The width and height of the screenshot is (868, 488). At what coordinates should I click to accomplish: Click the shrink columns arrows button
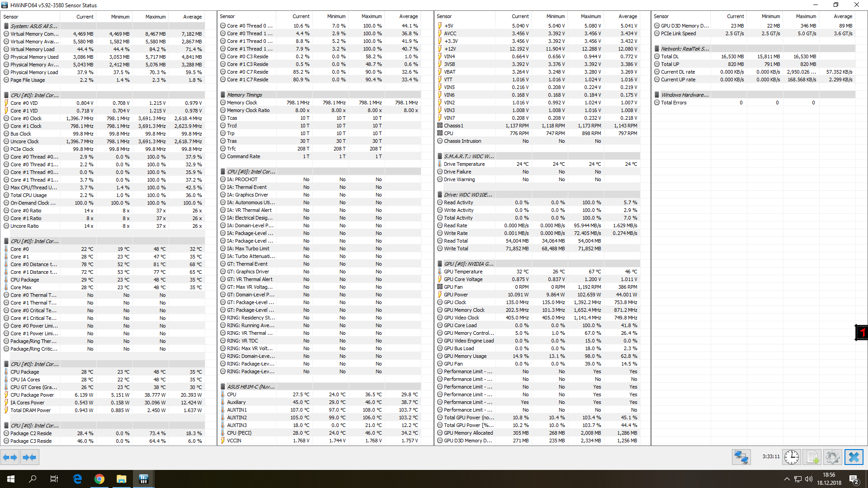click(29, 457)
